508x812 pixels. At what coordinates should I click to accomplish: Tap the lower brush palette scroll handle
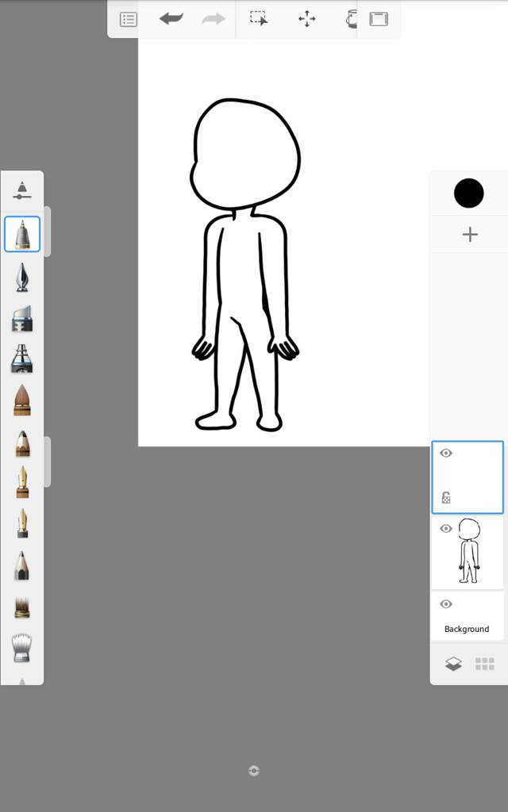pyautogui.click(x=47, y=462)
